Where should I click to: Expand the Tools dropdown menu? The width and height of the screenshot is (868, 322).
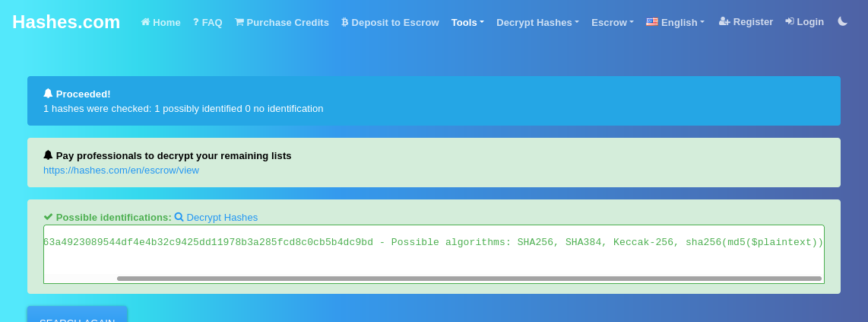pyautogui.click(x=467, y=22)
